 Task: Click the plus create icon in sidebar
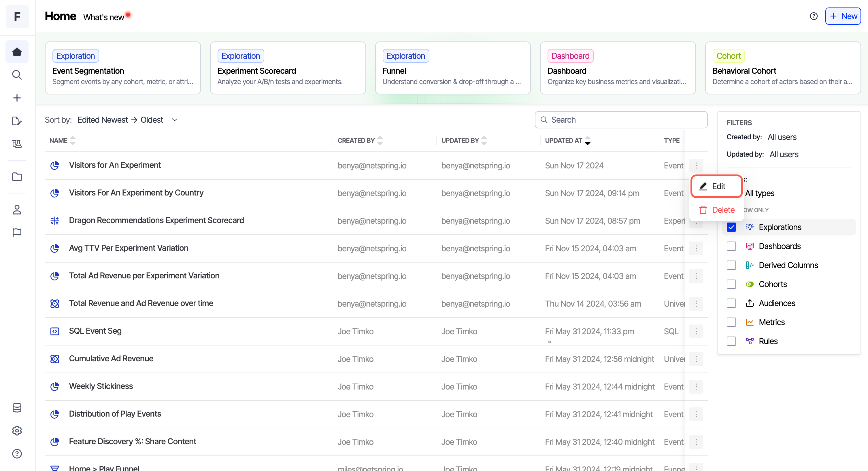point(17,98)
